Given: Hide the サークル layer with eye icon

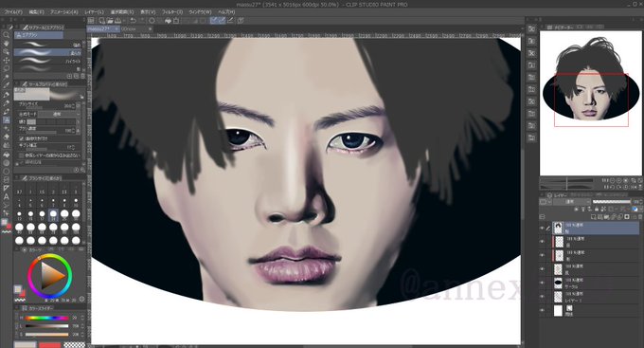Looking at the screenshot, I should (x=542, y=283).
